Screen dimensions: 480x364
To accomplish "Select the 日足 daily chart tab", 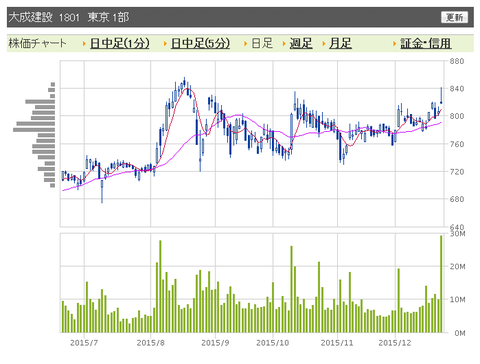I will click(262, 43).
